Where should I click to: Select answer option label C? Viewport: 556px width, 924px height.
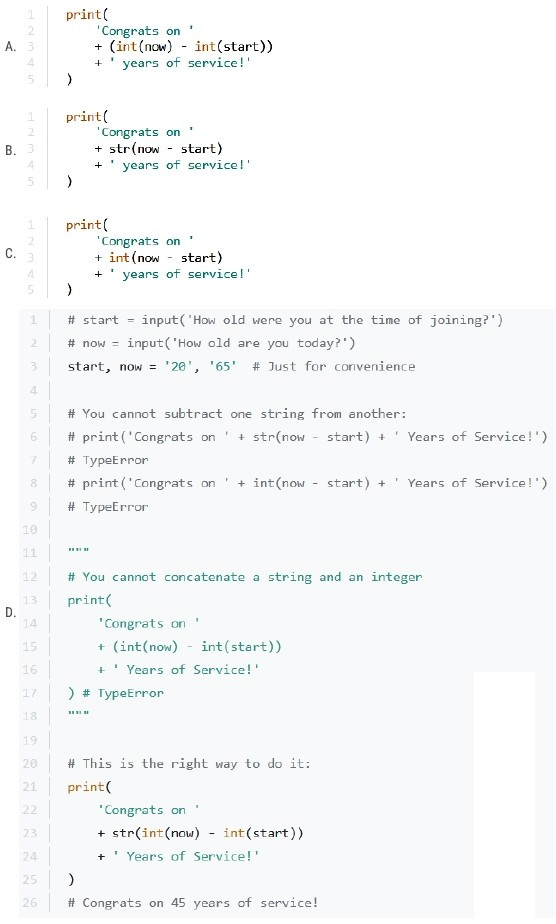tap(10, 254)
